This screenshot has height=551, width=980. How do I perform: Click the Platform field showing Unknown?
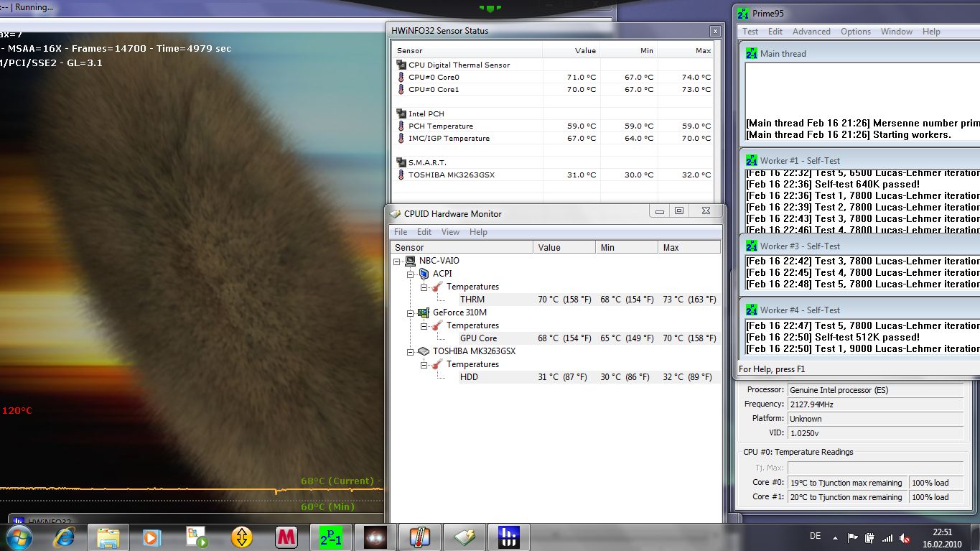point(875,419)
